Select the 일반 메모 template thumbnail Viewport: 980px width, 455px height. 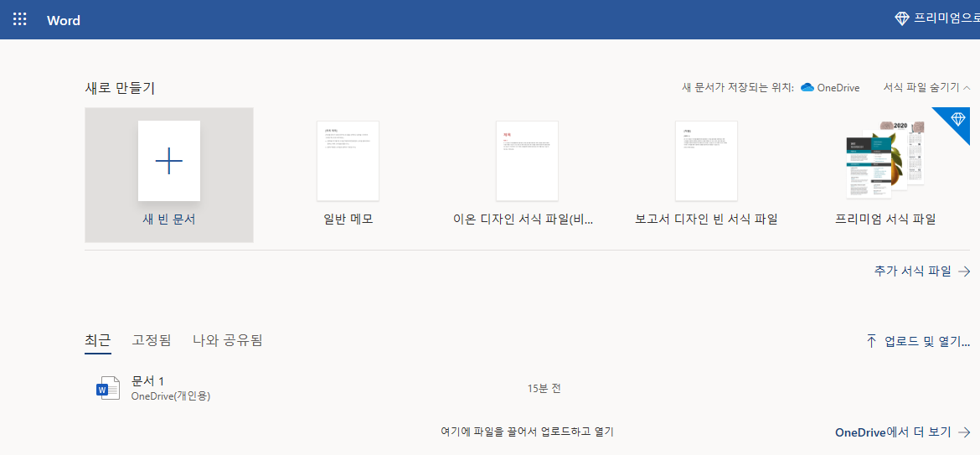[x=348, y=161]
